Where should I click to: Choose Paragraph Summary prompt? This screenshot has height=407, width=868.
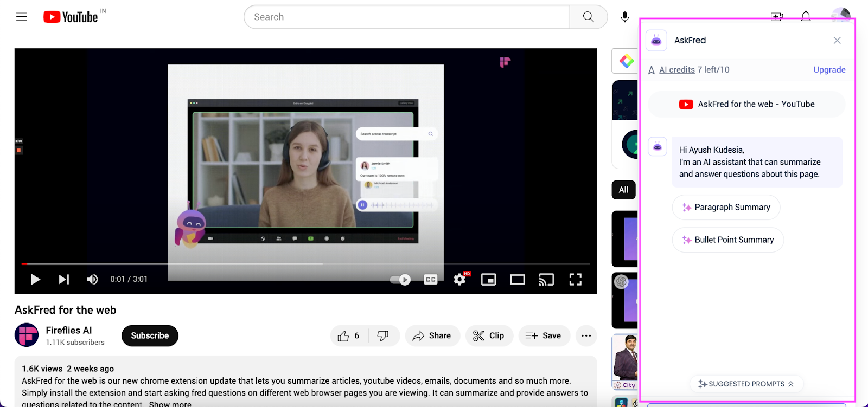tap(726, 207)
